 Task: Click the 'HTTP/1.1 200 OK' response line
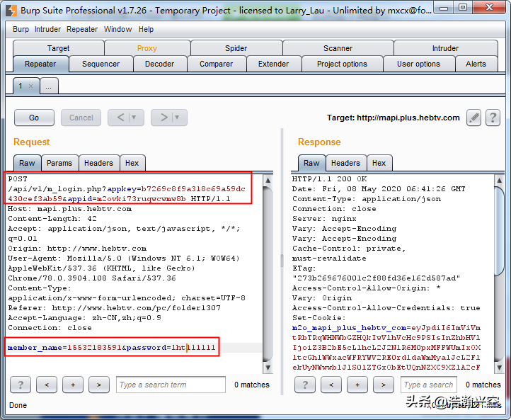330,179
